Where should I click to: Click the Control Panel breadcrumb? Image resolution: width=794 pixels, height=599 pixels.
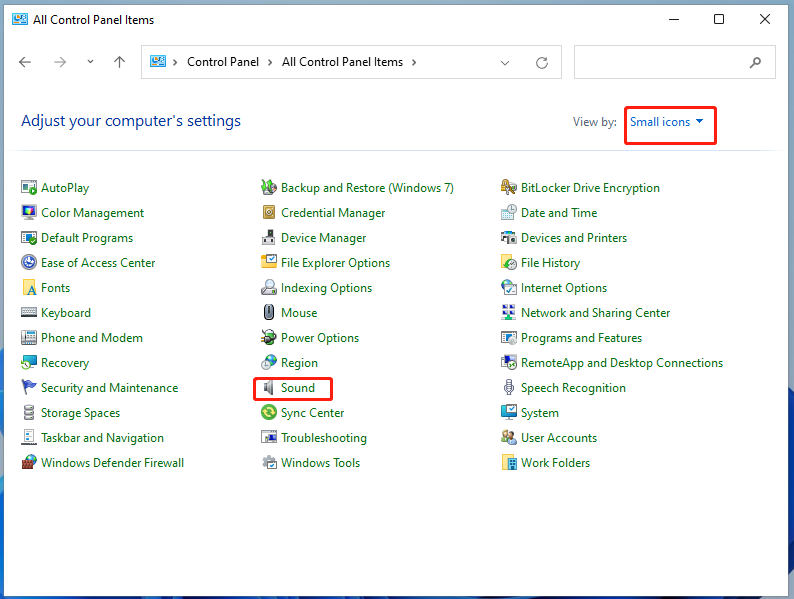pyautogui.click(x=223, y=62)
